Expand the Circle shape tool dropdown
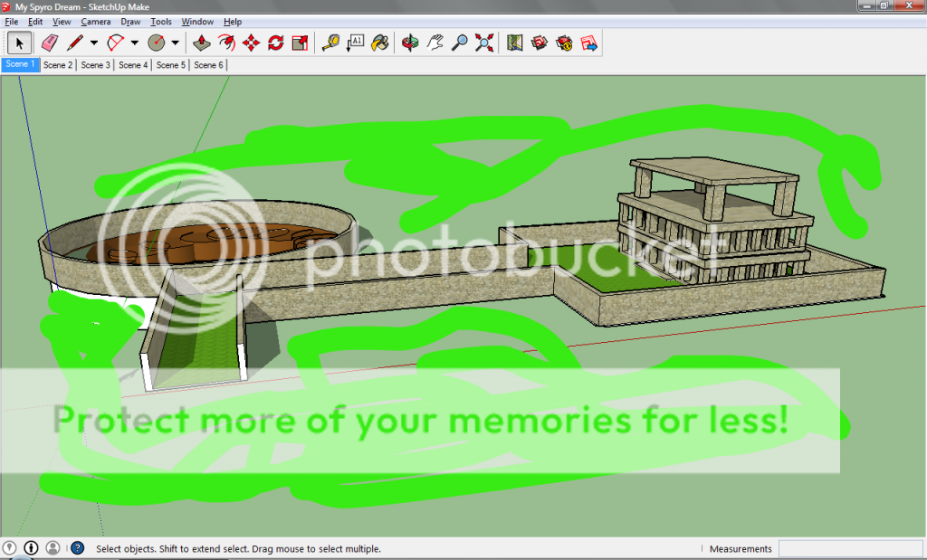The width and height of the screenshot is (927, 560). coord(176,43)
